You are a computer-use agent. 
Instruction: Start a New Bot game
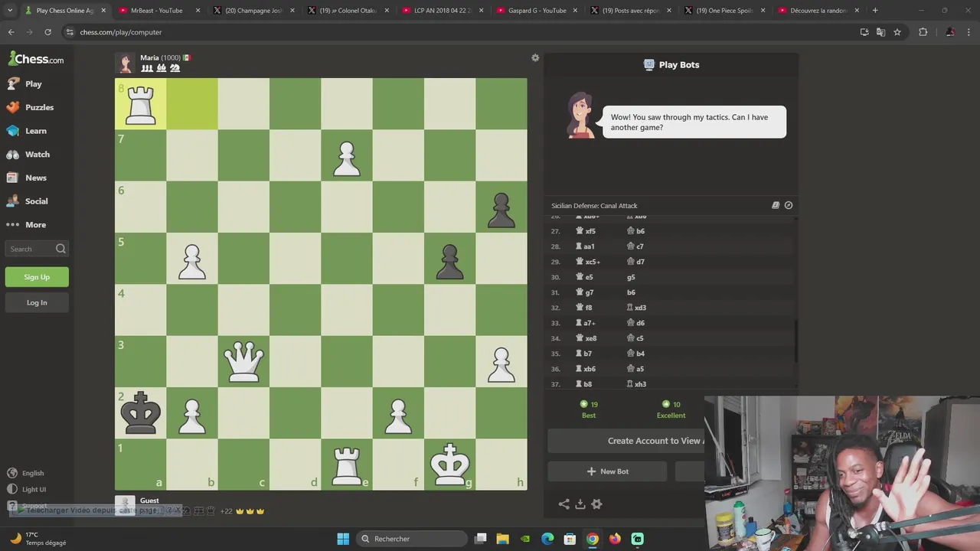607,471
